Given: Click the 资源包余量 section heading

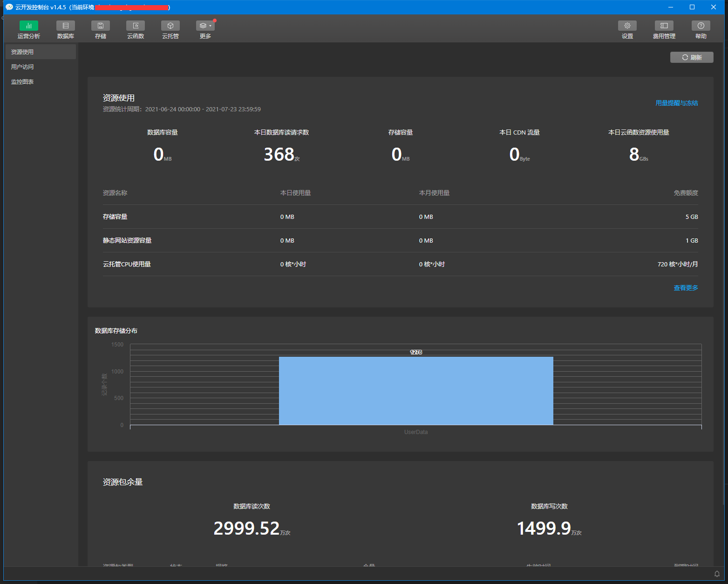Looking at the screenshot, I should click(122, 482).
